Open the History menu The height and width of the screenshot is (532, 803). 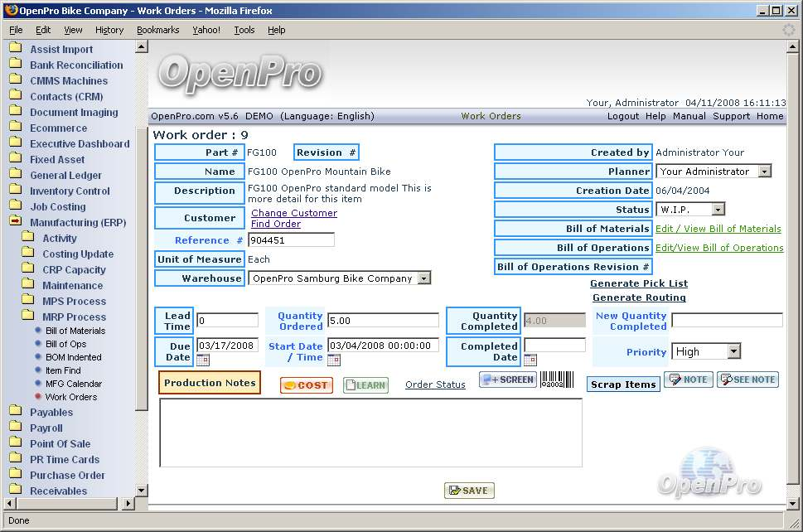109,30
